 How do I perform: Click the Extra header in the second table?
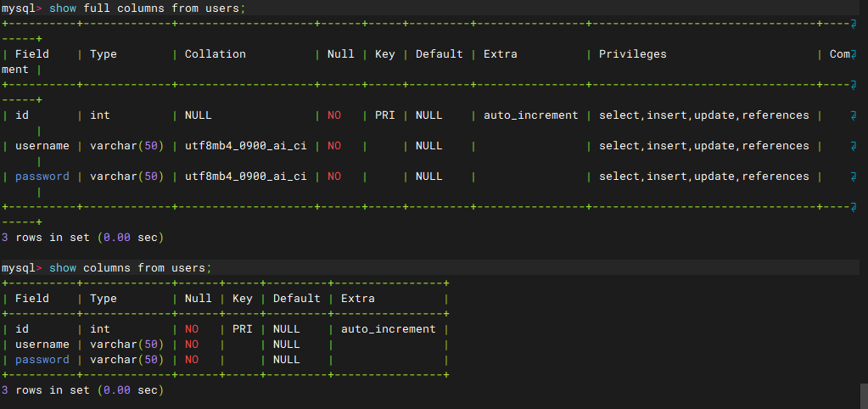(357, 299)
